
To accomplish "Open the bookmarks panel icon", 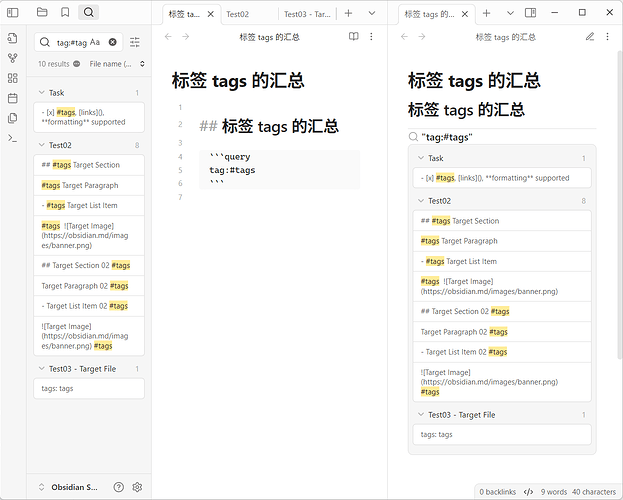I will (65, 13).
